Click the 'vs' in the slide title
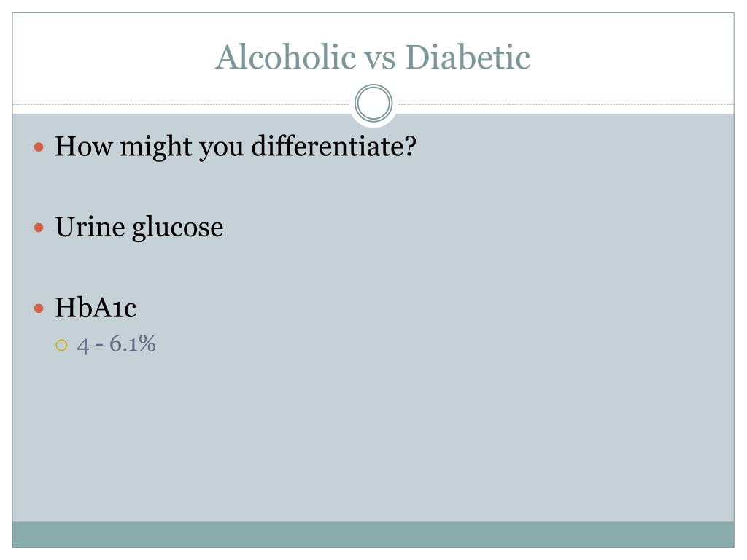 coord(380,61)
